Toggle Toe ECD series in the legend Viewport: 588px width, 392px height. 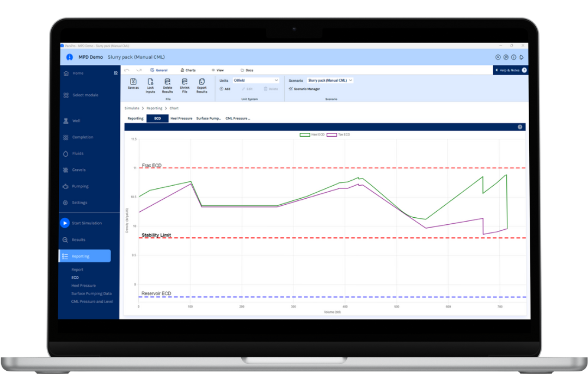tap(339, 134)
